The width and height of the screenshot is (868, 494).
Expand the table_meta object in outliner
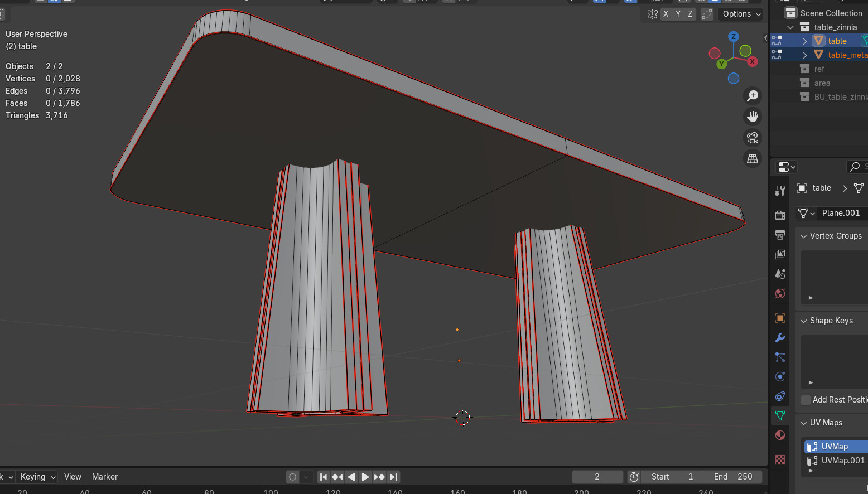805,55
